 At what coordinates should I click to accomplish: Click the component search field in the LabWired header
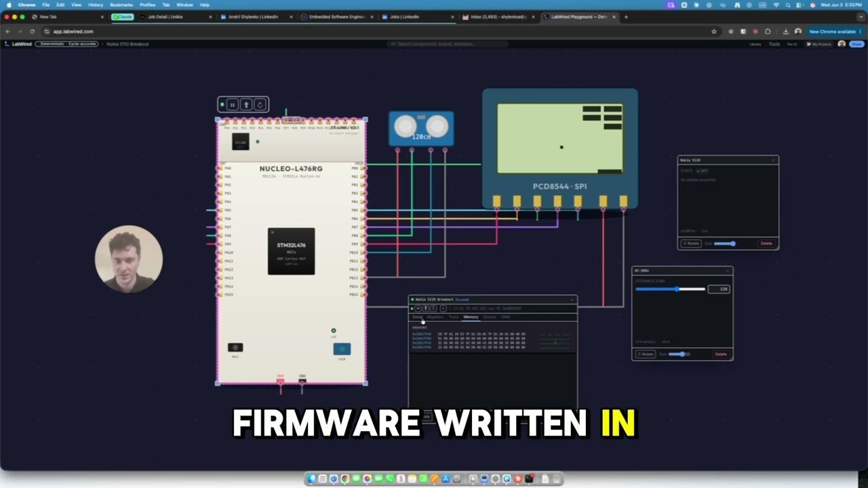[x=448, y=44]
